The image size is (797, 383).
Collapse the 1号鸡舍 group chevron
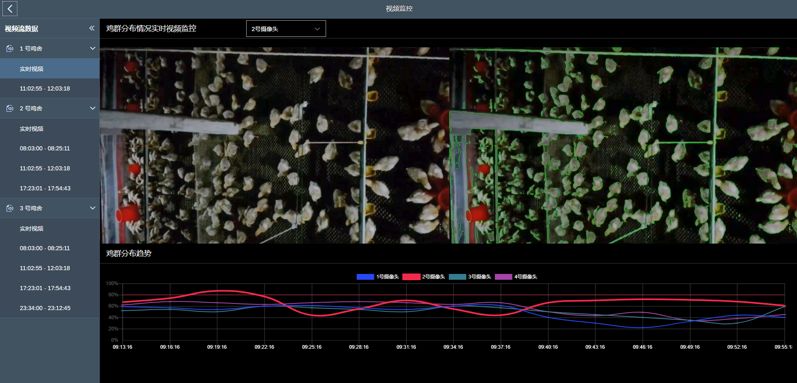tap(93, 48)
